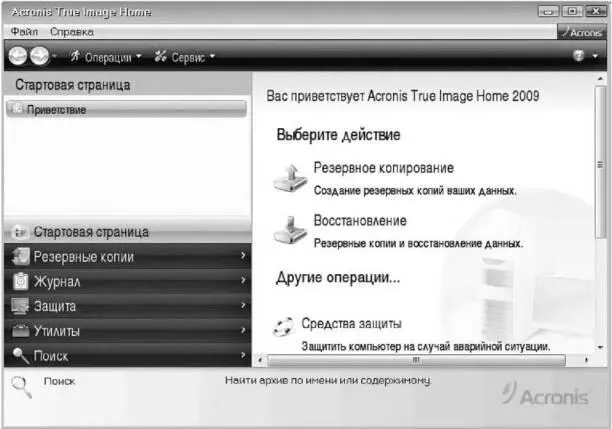Click the Acronis True Image Home title bar
Image resolution: width=612 pixels, height=429 pixels.
pos(269,12)
